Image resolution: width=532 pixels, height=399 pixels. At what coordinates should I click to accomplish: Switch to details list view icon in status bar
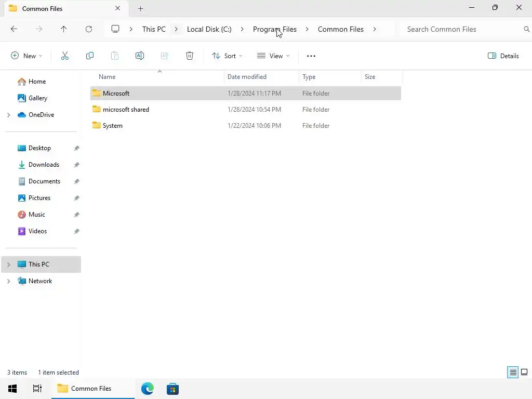click(513, 373)
